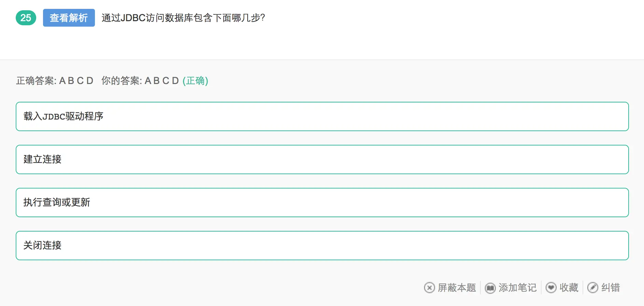
Task: Click the 纠错 text link
Action: [611, 288]
